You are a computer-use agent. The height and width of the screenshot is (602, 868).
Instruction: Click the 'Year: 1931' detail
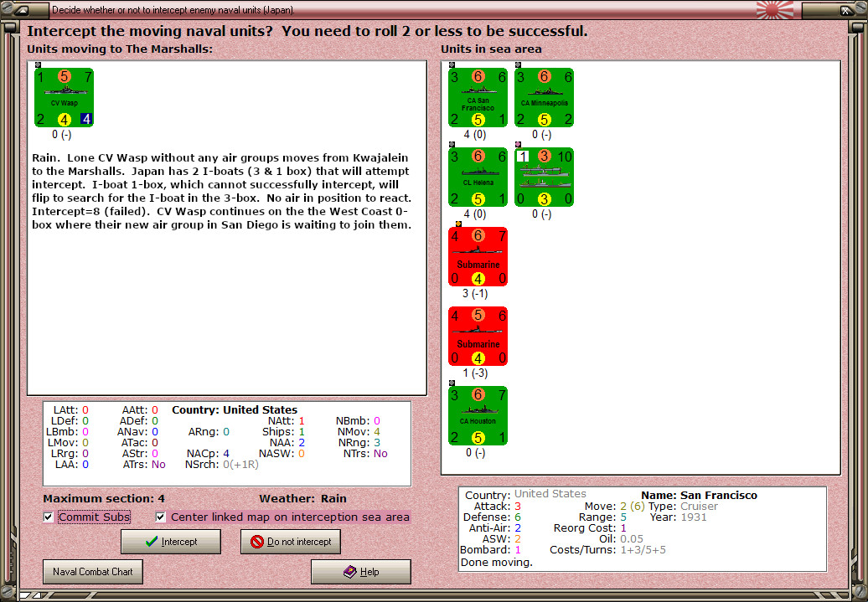click(x=680, y=517)
